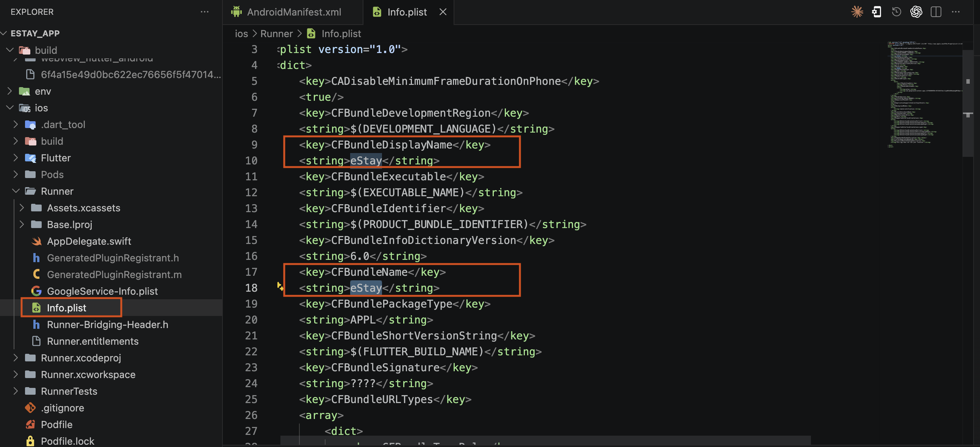
Task: Click the lock icon beside Podfile.lock
Action: click(30, 441)
